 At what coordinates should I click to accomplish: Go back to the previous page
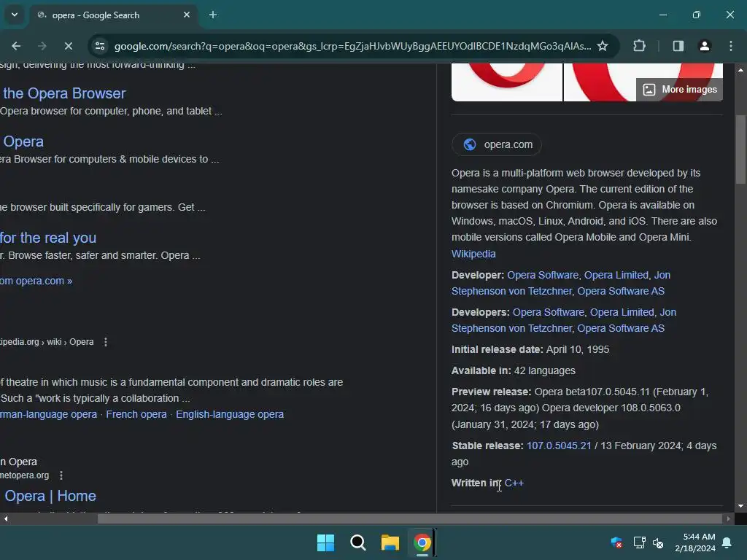(x=16, y=46)
